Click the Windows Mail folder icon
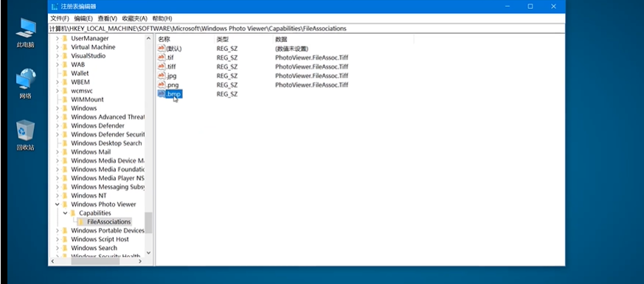The width and height of the screenshot is (644, 284). [64, 152]
